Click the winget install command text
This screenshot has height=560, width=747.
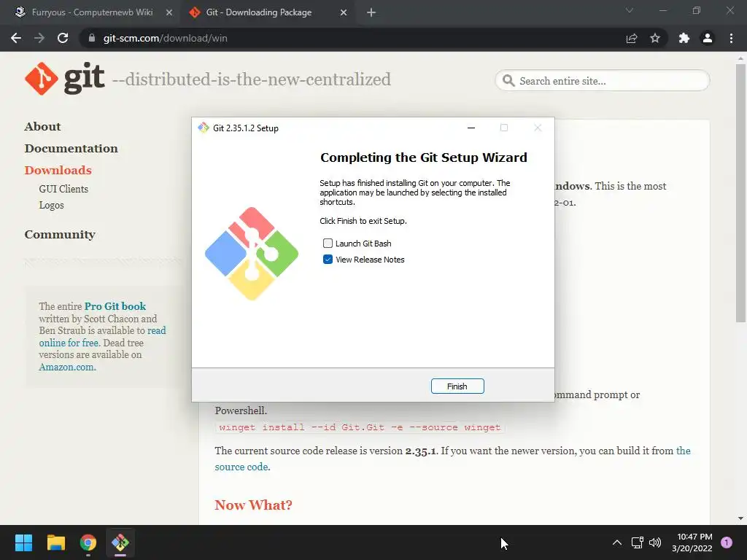coord(360,427)
